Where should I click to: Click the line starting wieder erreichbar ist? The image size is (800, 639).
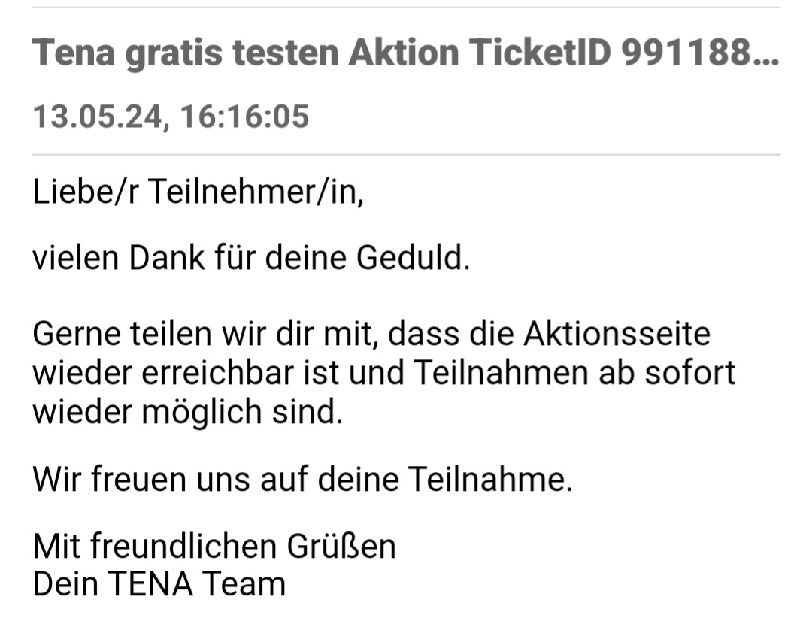pyautogui.click(x=384, y=373)
